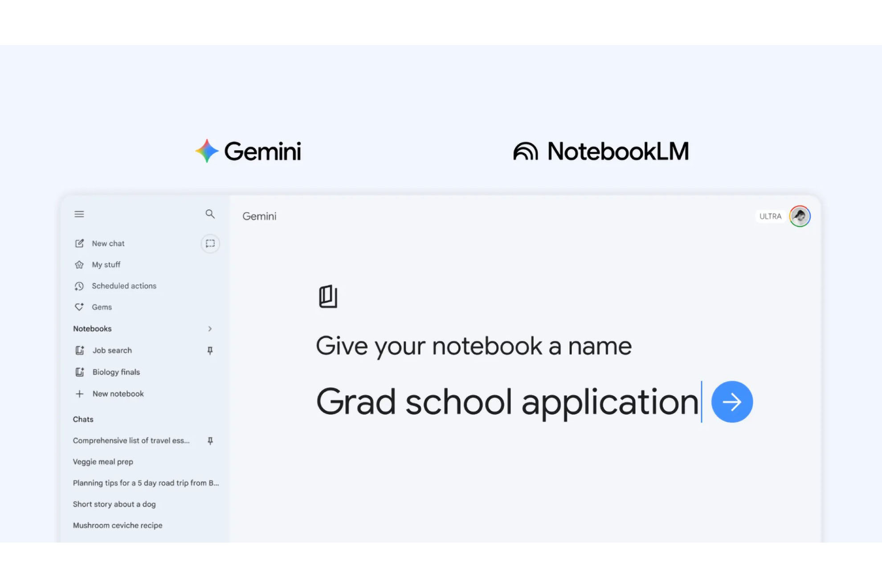
Task: Open the Biology finals notebook
Action: [x=116, y=372]
